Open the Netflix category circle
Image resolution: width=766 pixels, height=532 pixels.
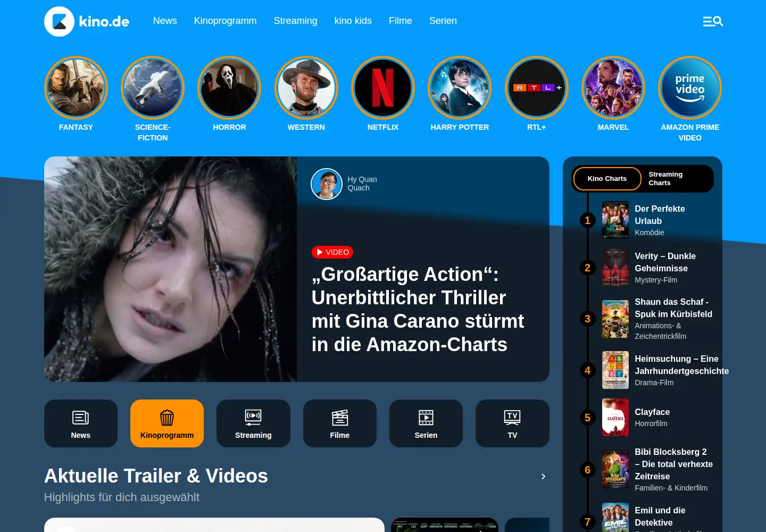coord(383,88)
